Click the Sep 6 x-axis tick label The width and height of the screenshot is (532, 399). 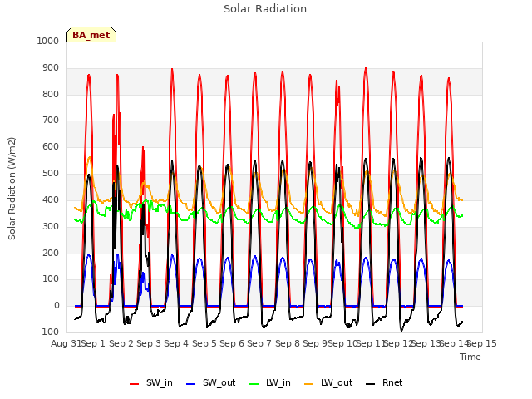click(232, 343)
